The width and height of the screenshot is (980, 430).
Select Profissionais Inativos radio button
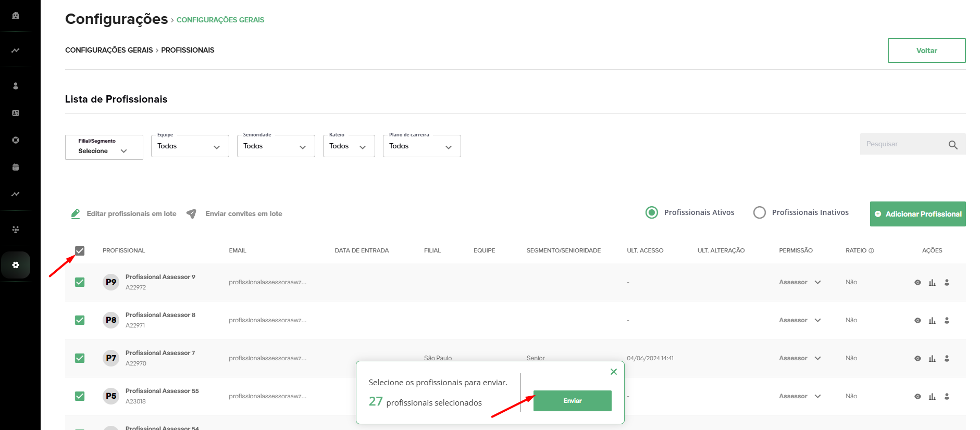click(759, 213)
